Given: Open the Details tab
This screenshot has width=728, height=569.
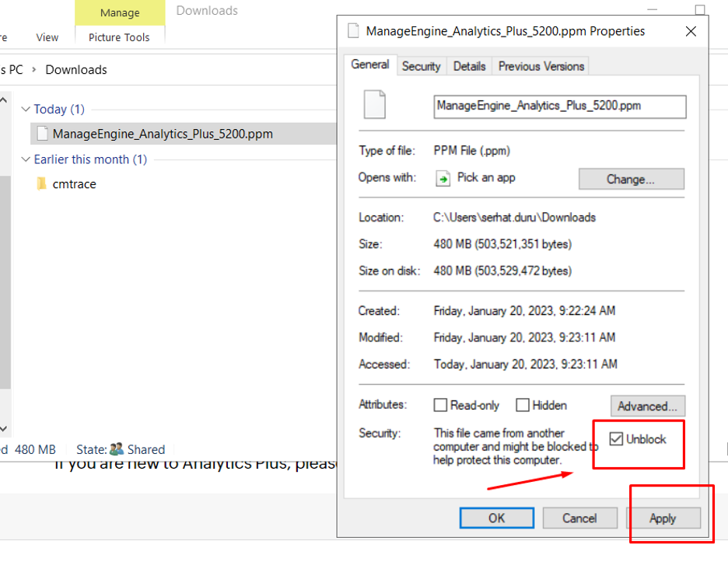Looking at the screenshot, I should [470, 66].
